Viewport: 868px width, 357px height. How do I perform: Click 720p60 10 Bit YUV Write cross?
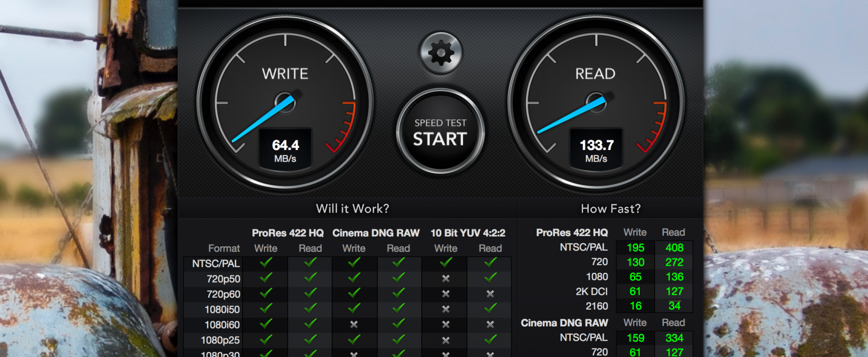point(446,294)
